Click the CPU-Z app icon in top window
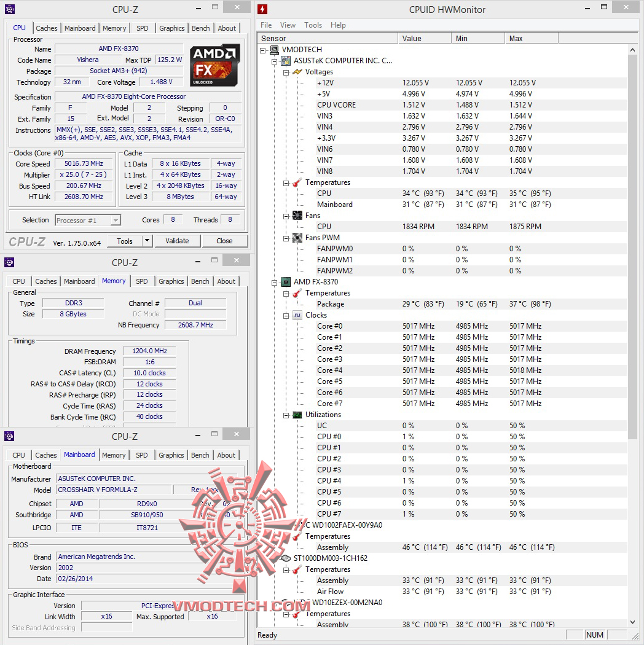This screenshot has width=644, height=645. 10,9
